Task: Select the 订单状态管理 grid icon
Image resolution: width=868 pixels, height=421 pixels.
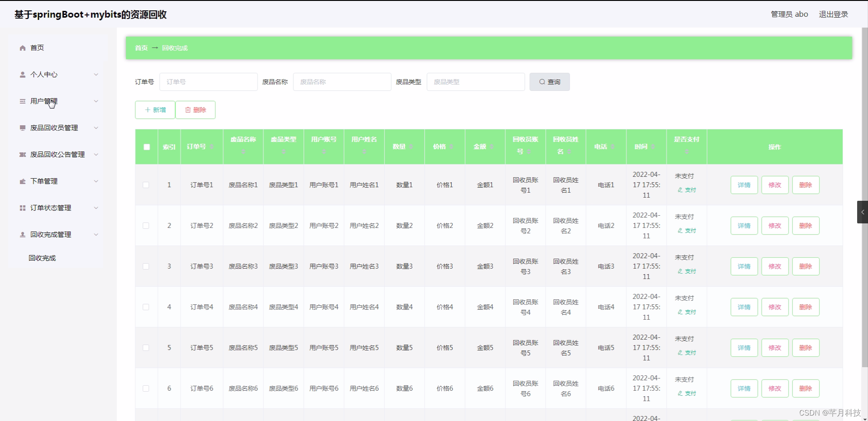Action: coord(22,208)
